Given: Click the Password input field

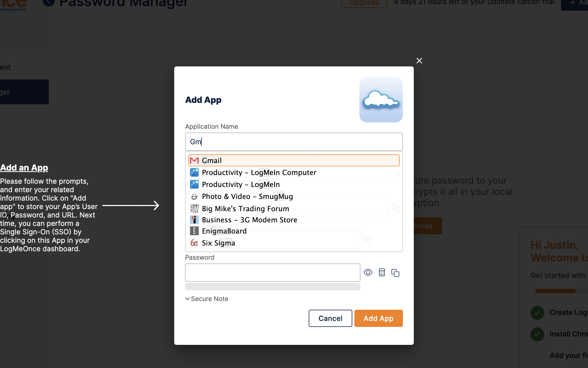Looking at the screenshot, I should click(272, 272).
